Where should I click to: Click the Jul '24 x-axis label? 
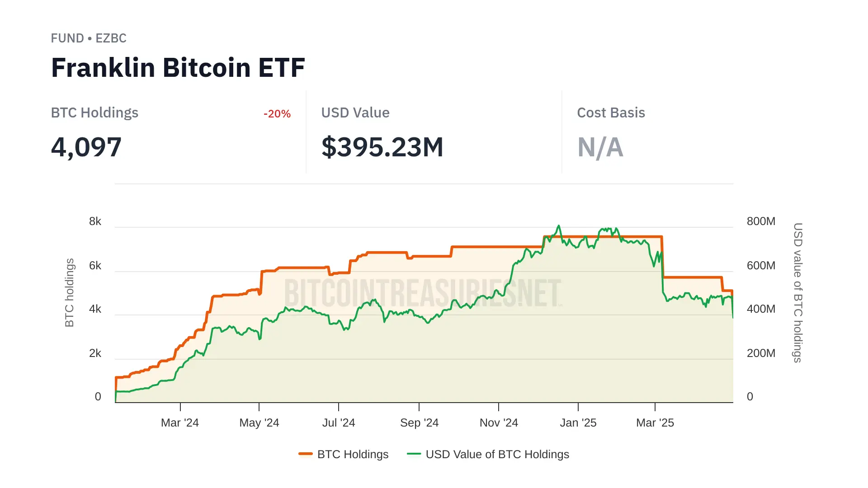click(339, 423)
